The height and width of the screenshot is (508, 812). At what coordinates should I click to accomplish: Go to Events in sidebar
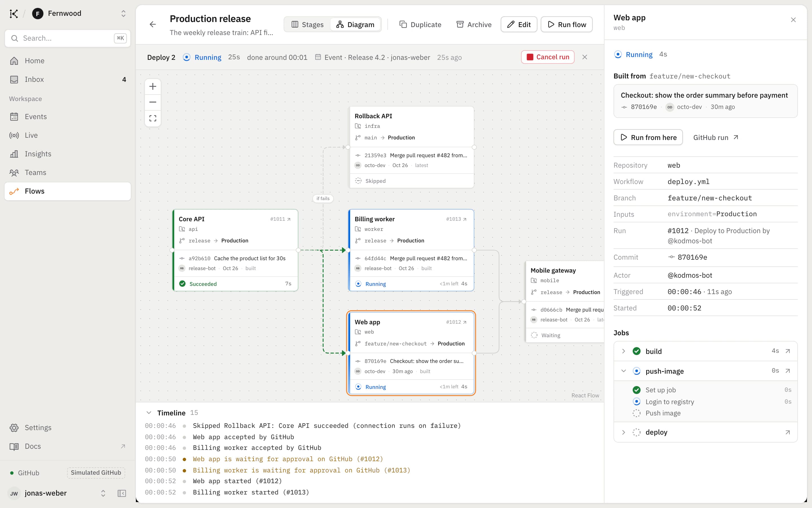point(67,117)
